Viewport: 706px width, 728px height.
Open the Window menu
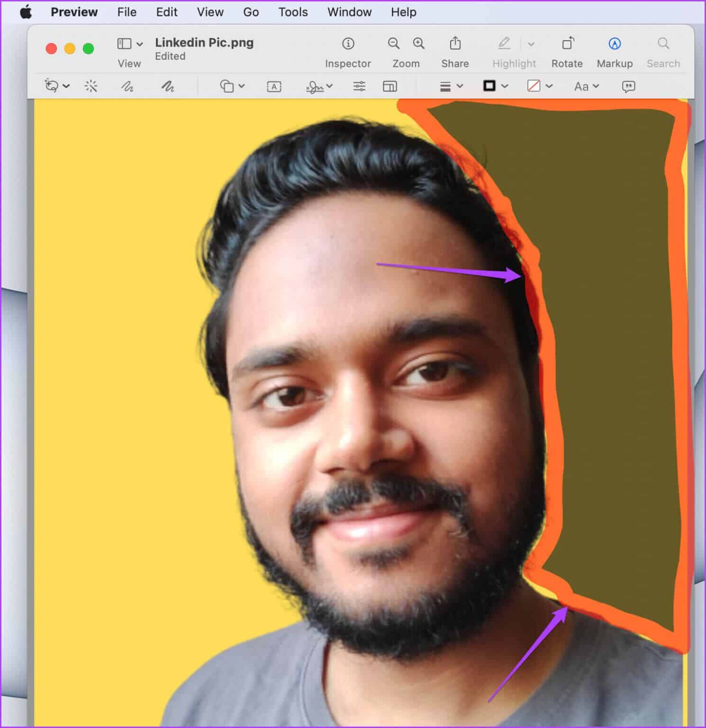pos(350,12)
